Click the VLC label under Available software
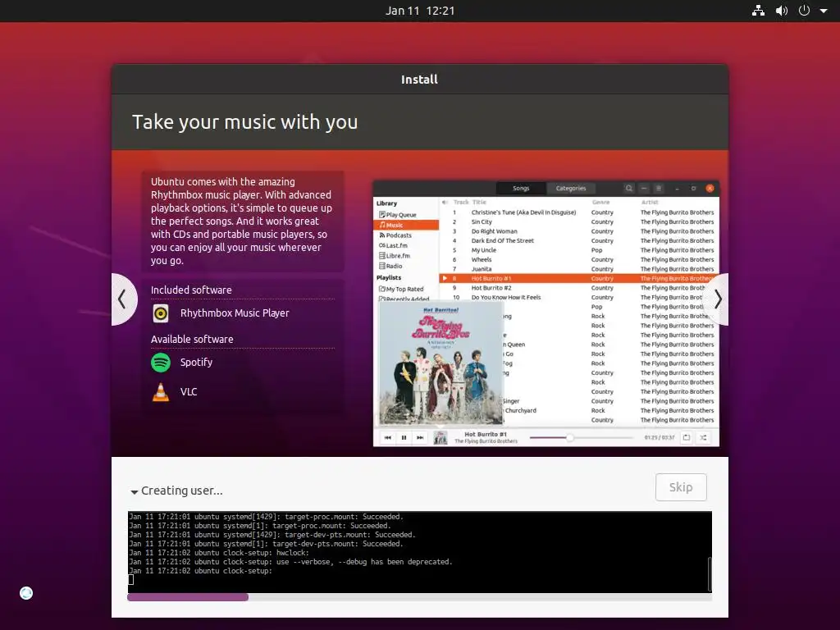 click(189, 391)
